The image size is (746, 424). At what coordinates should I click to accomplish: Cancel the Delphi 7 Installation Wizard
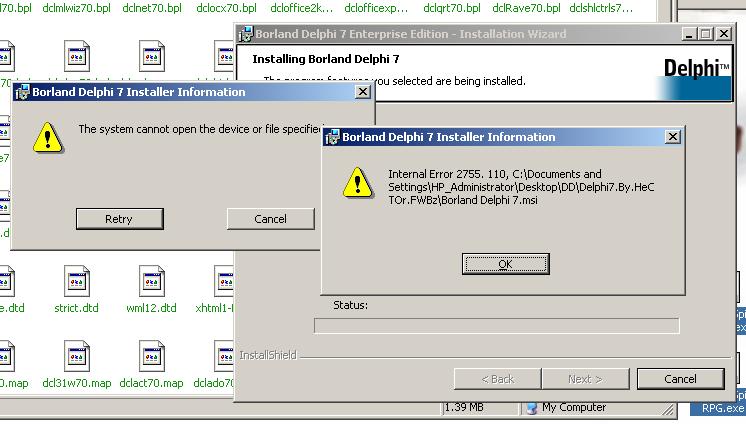[x=680, y=379]
